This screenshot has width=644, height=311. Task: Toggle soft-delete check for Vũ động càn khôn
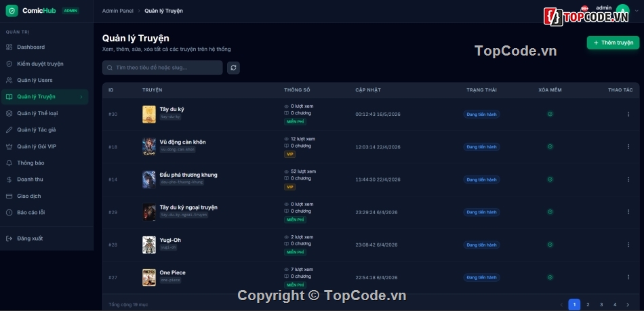pos(550,146)
